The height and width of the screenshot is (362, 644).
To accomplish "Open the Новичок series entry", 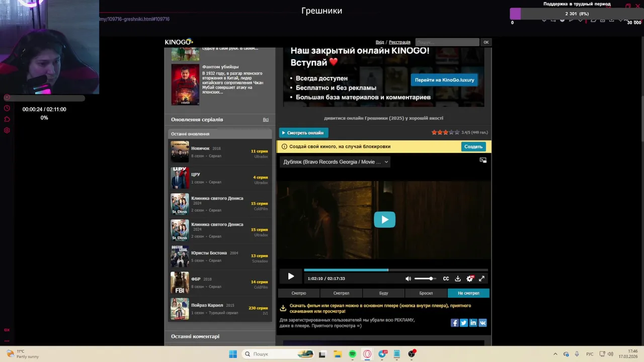I will point(220,152).
